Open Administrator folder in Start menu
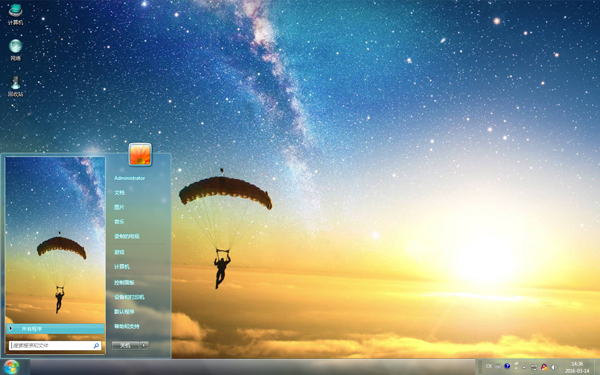The width and height of the screenshot is (600, 375). [129, 178]
